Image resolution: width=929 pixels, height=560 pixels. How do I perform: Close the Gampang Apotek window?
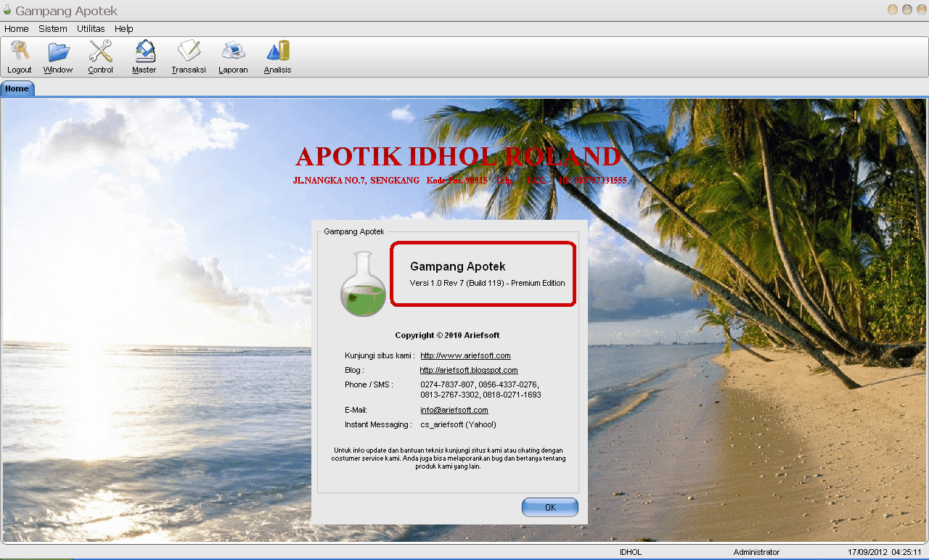[x=920, y=9]
